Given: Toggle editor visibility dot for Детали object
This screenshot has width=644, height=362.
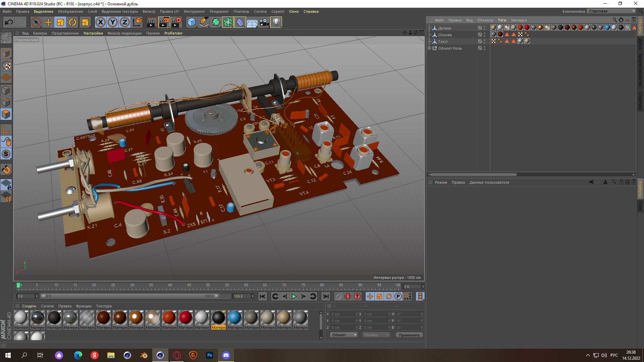Looking at the screenshot, I should point(484,27).
